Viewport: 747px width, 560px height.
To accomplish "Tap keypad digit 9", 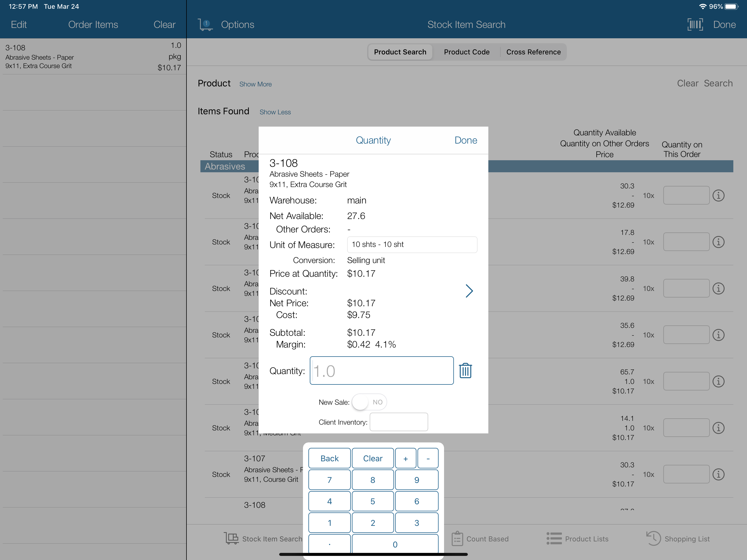I will (416, 480).
